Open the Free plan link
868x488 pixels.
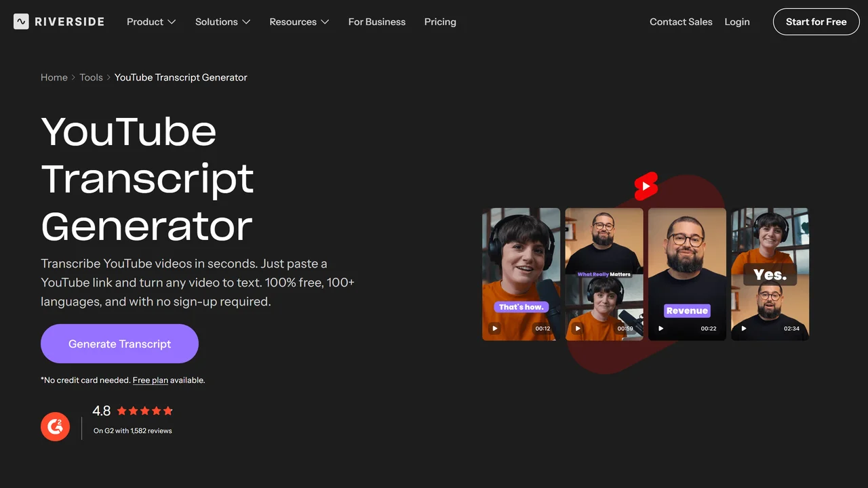pos(151,380)
